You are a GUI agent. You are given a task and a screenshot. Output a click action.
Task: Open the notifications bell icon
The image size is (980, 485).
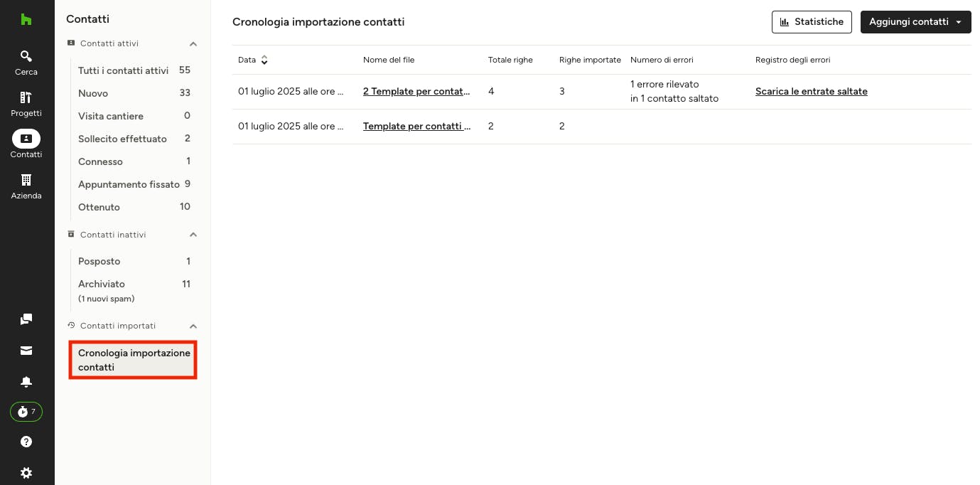26,382
